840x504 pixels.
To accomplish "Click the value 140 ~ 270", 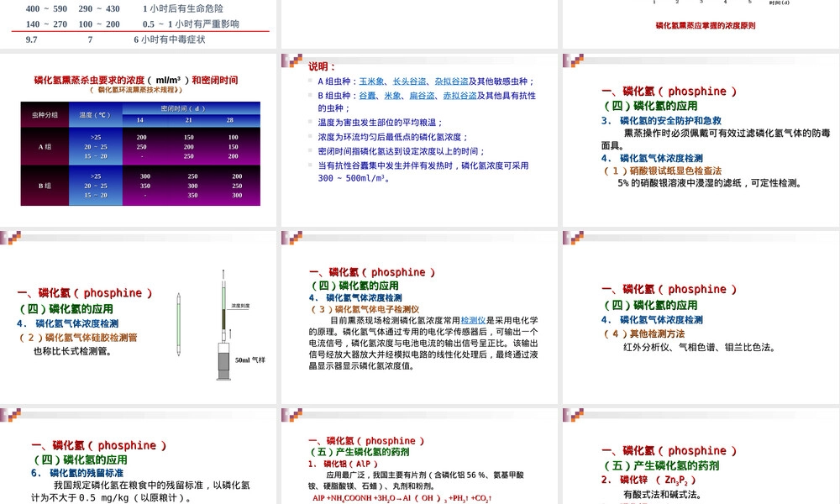I will [46, 24].
